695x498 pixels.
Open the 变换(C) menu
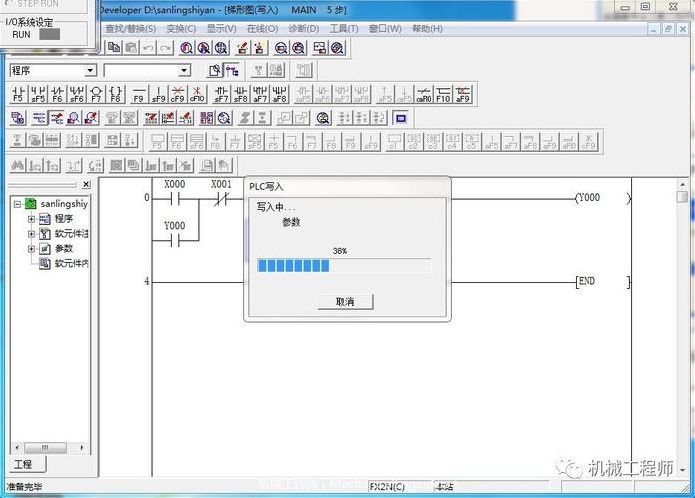tap(181, 29)
